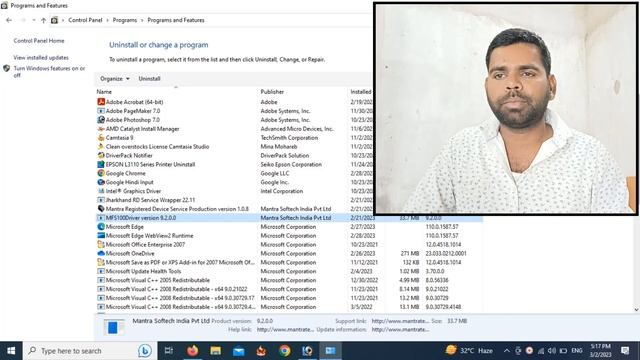Open the Organize dropdown menu
This screenshot has width=640, height=360.
coord(115,78)
